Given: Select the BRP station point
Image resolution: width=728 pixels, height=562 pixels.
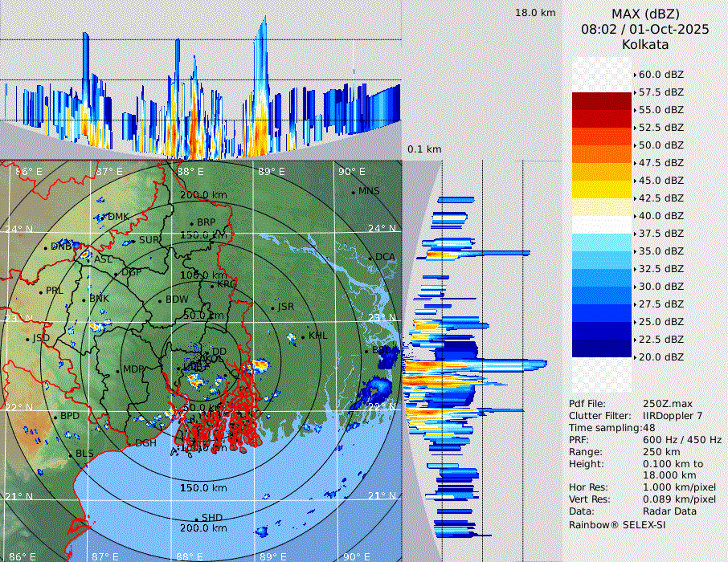Looking at the screenshot, I should [192, 223].
